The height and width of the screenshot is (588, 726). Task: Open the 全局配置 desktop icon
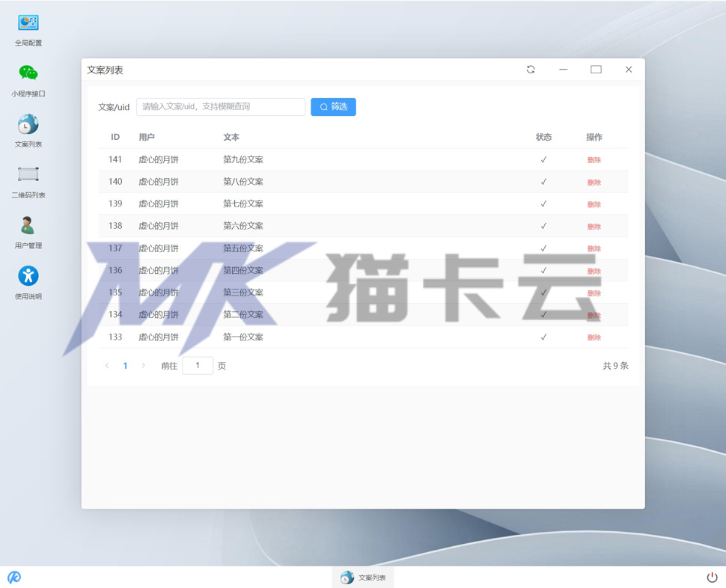tap(28, 30)
